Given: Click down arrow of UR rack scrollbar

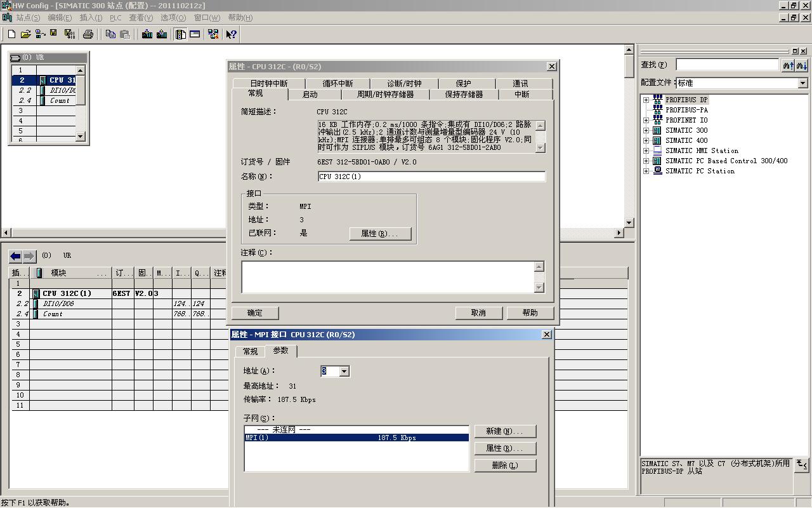Looking at the screenshot, I should click(x=81, y=136).
